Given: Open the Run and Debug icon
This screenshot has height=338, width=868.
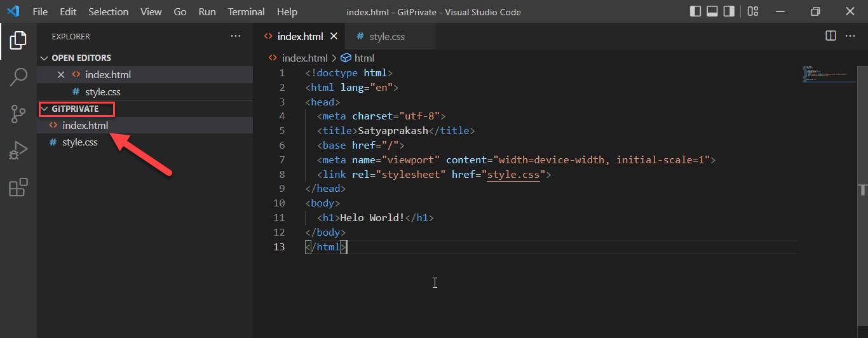Looking at the screenshot, I should [x=18, y=151].
